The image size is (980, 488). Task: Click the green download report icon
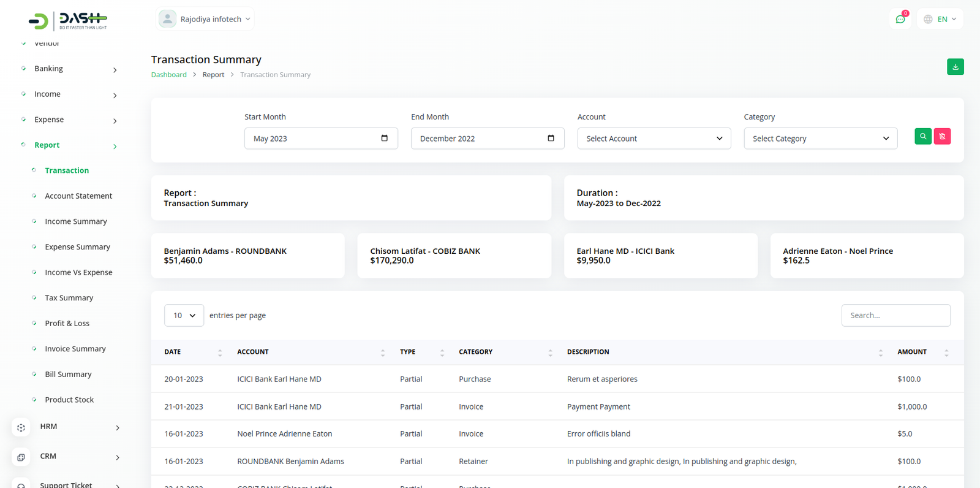[955, 67]
